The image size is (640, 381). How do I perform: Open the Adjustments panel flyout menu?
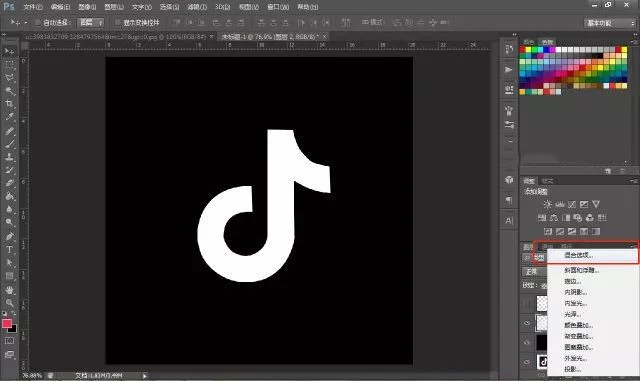pos(634,180)
